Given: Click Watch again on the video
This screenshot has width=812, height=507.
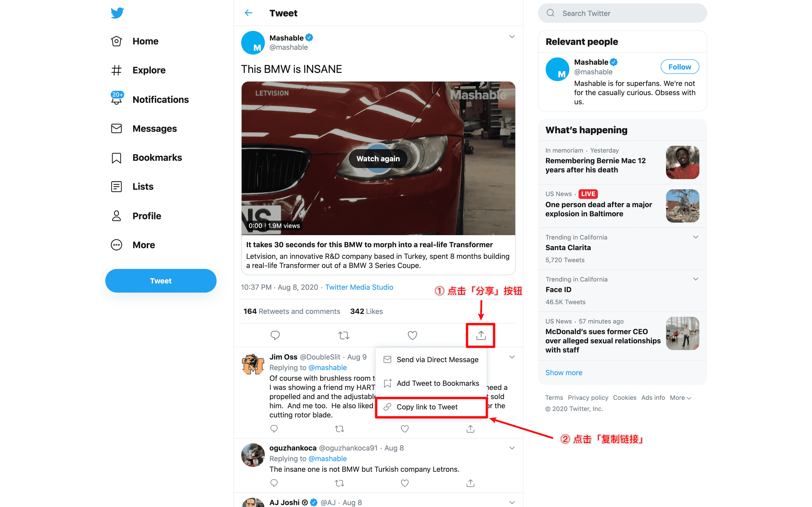Looking at the screenshot, I should [378, 159].
